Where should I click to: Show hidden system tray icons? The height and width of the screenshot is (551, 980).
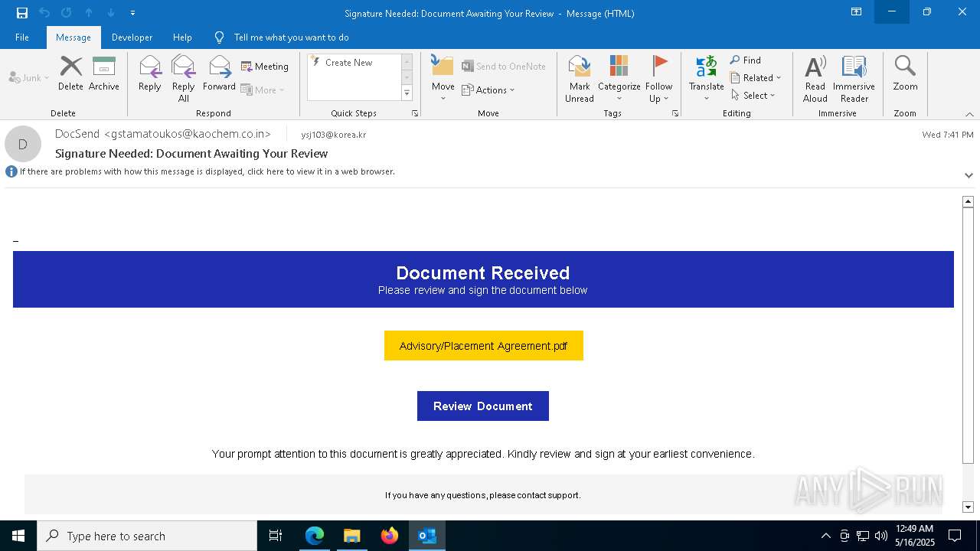825,536
